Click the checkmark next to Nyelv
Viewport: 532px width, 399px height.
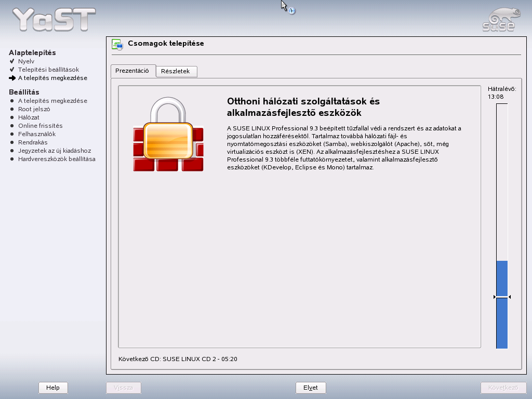[12, 61]
